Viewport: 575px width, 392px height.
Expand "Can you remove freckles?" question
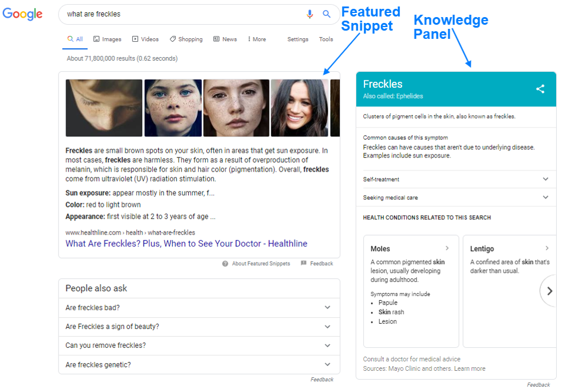coord(327,345)
